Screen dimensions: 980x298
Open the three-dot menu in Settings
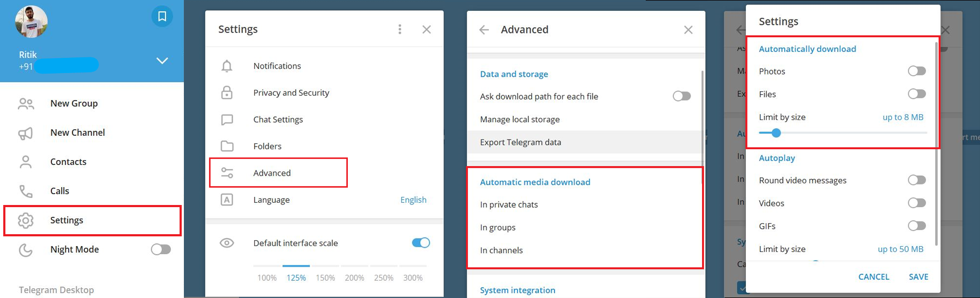coord(400,29)
